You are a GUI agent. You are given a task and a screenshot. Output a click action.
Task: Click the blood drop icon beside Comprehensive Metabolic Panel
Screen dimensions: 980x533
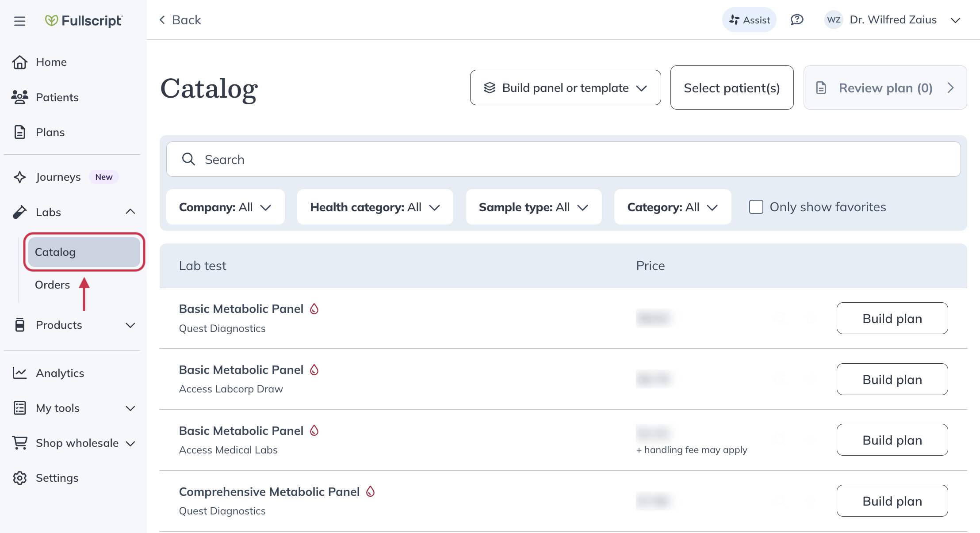[371, 491]
